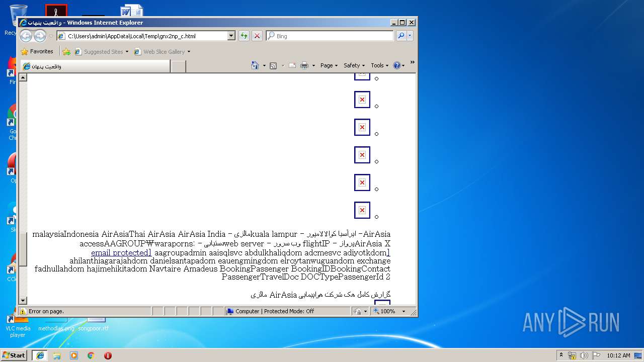
Task: Open Google Chrome taskbar icon
Action: (x=91, y=355)
